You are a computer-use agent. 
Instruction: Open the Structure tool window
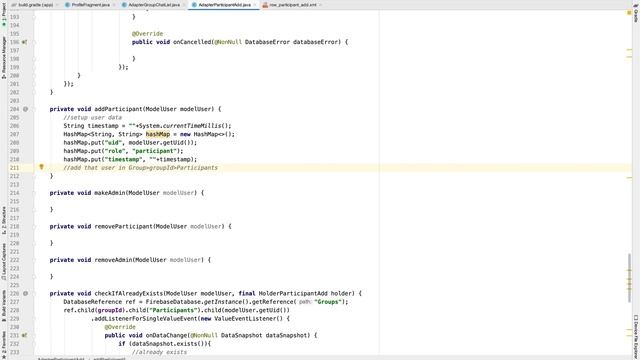[x=4, y=220]
